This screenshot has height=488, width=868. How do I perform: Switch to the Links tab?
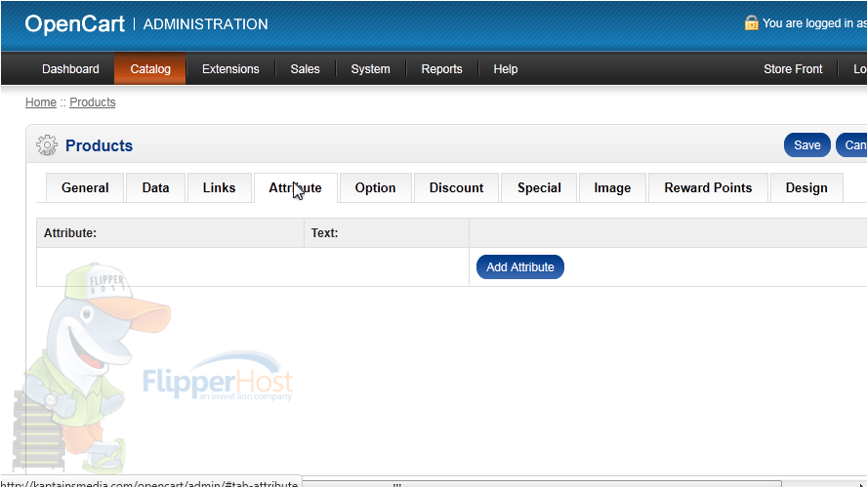pyautogui.click(x=220, y=188)
